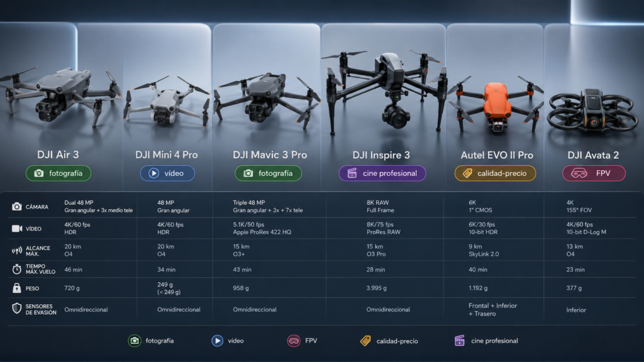Click the '5.1K/50 fps Apple ProRes 422 HQ' cell

click(262, 228)
